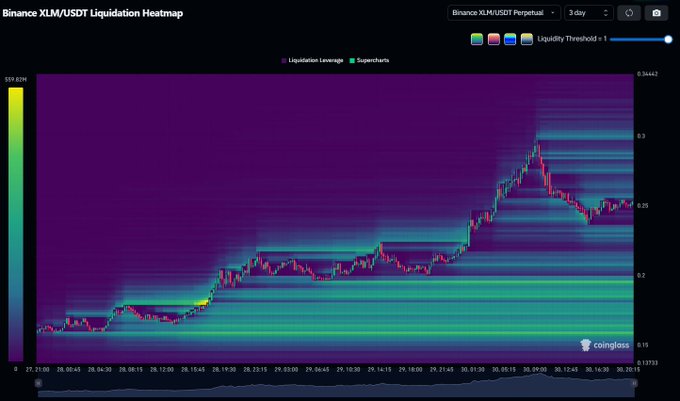Select the yellow-gray color scheme swatch

(x=526, y=39)
